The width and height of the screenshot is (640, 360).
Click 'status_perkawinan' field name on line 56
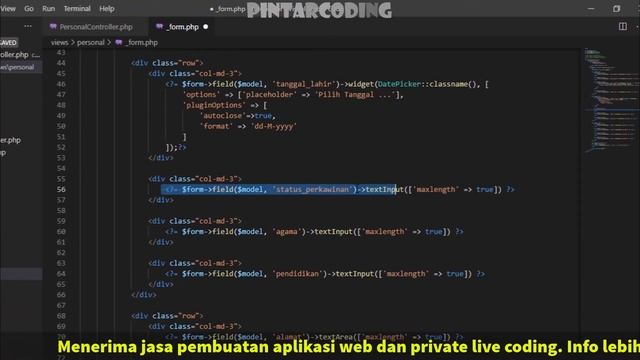click(x=313, y=189)
